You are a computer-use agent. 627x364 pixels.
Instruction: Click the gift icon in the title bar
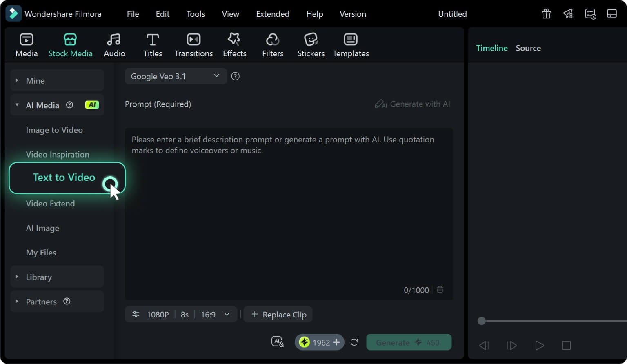tap(546, 13)
